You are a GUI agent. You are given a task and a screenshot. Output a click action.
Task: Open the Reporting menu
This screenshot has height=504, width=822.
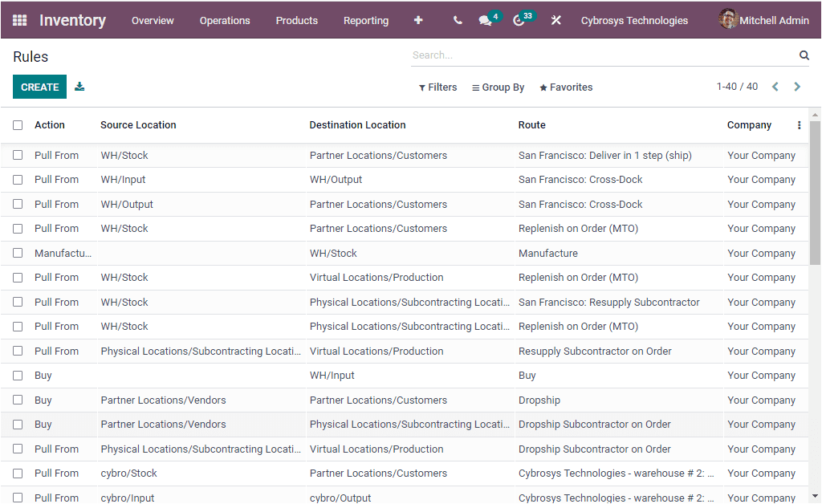pos(366,20)
